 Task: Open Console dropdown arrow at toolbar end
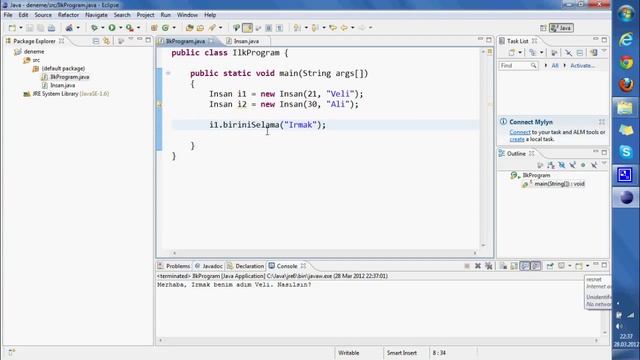587,266
